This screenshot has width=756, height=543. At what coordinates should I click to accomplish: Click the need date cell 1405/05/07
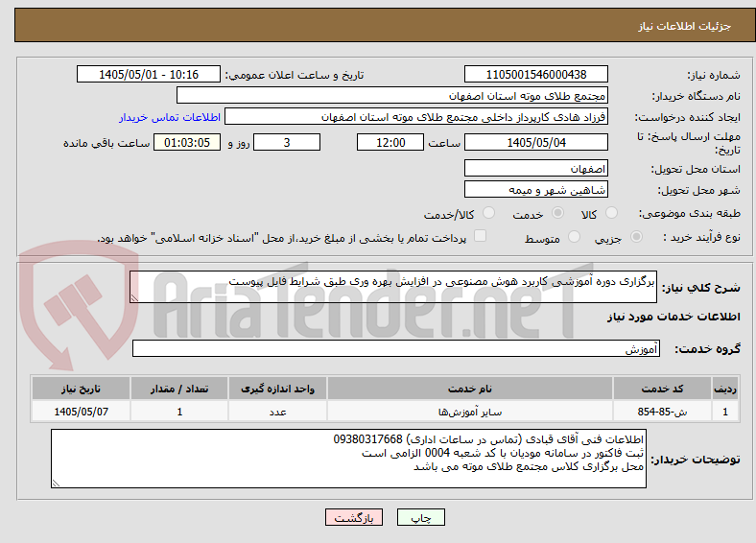point(81,412)
